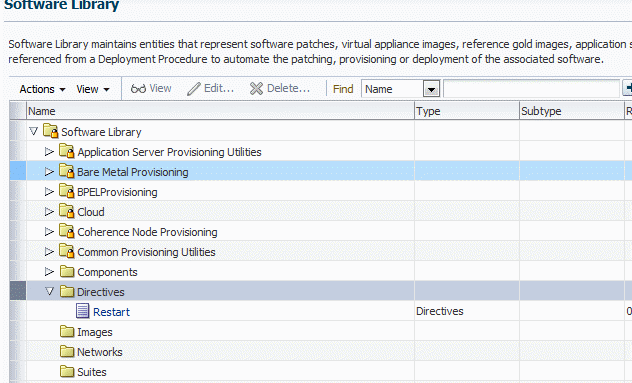Click the Delete button in toolbar

280,88
